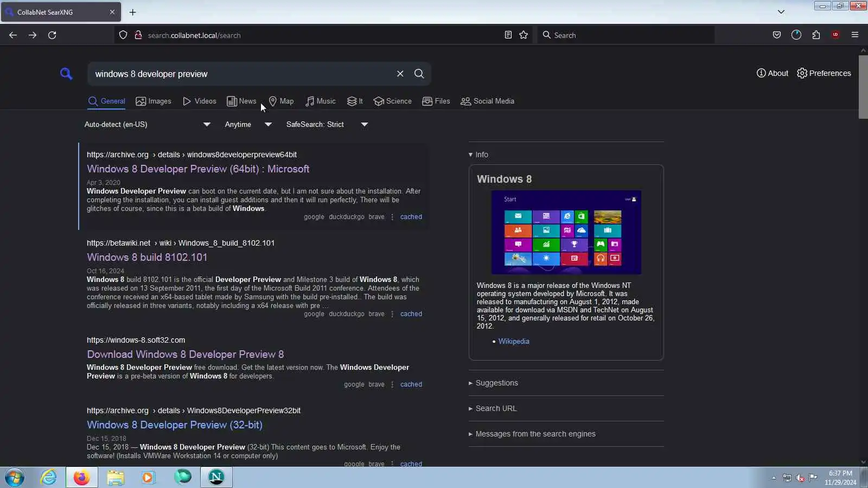This screenshot has width=868, height=488.
Task: Open the SafeSearch Strict dropdown
Action: [327, 125]
